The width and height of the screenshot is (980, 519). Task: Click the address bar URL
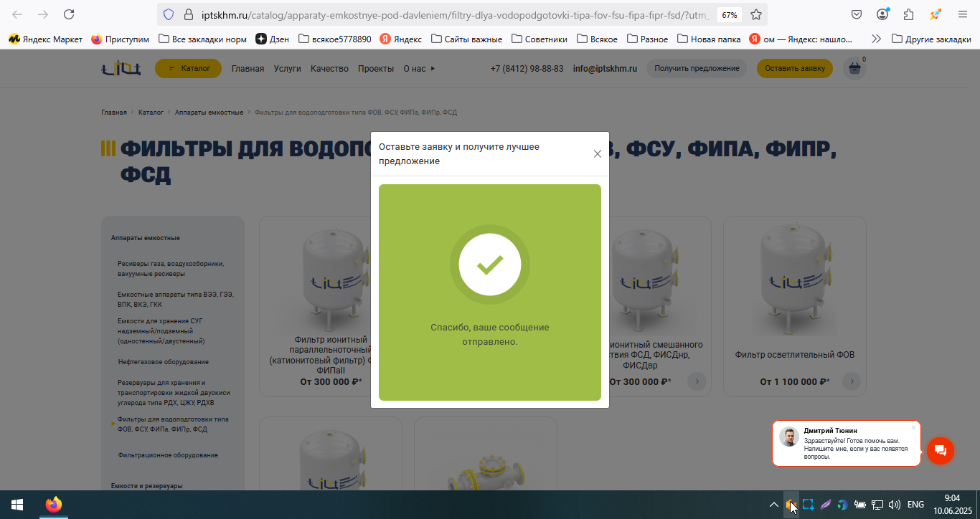(456, 14)
